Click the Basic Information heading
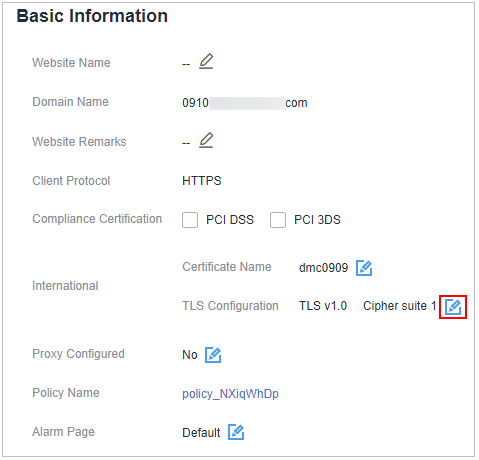479x460 pixels. tap(92, 16)
